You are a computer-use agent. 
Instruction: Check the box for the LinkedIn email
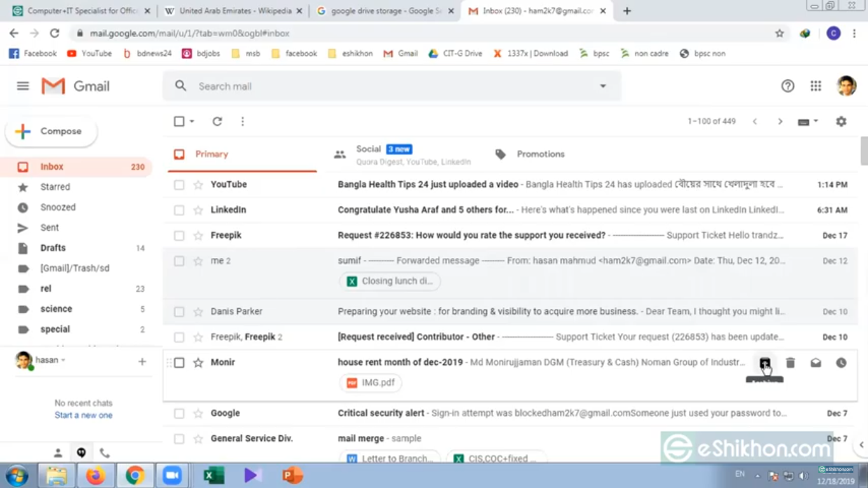tap(179, 210)
